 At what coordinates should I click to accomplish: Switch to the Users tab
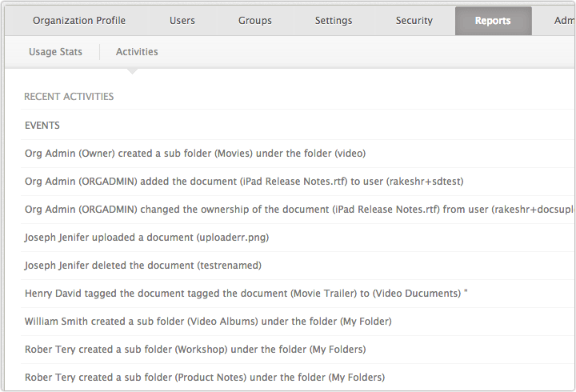point(182,21)
